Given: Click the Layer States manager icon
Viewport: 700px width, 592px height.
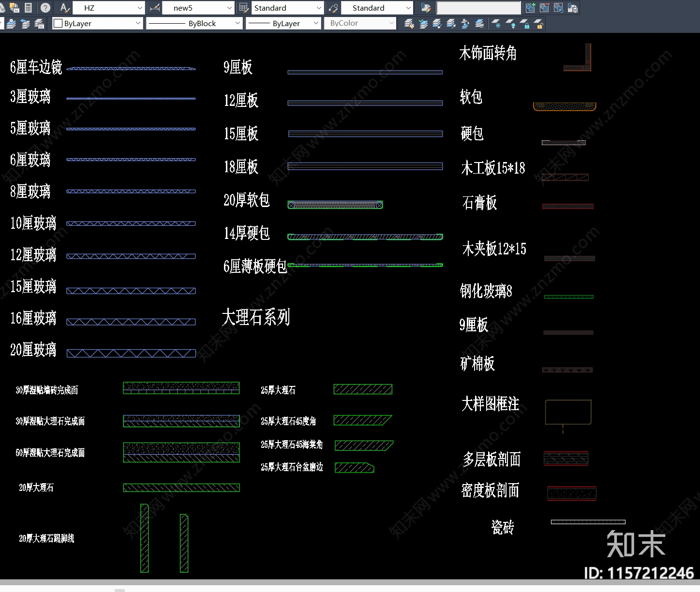Looking at the screenshot, I should tap(39, 23).
